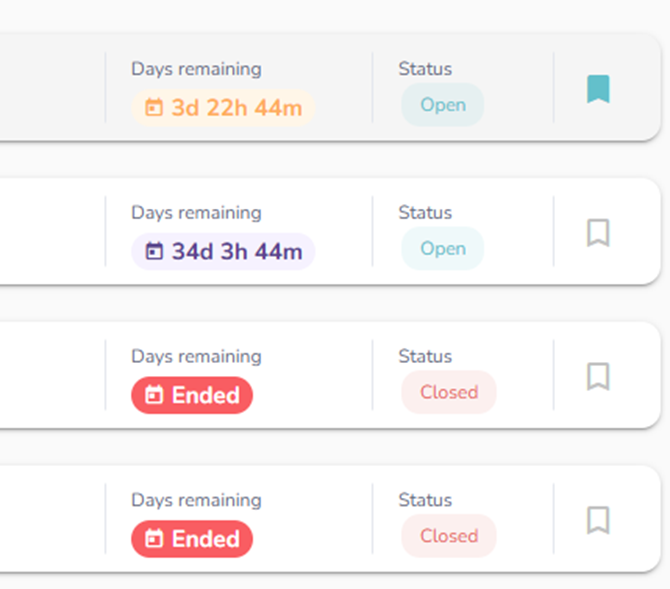
Task: Bookmark the row with 34d 3h 44m remaining
Action: (x=598, y=233)
